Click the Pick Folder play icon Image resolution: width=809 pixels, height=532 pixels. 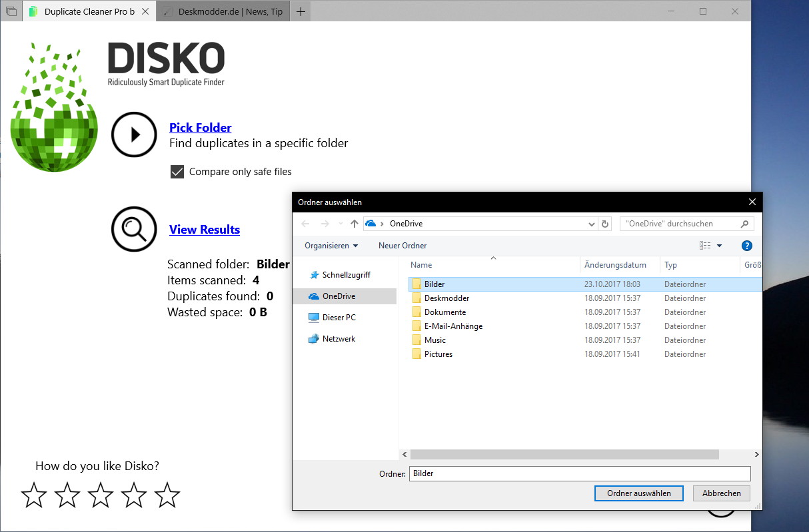pos(134,134)
